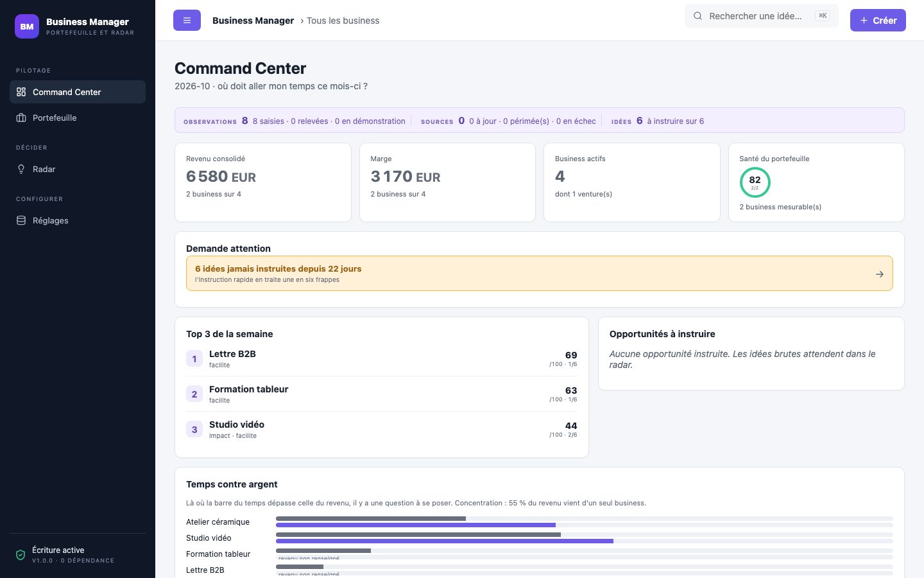Screen dimensions: 924x578
Task: Click the Rechercher une idée search field
Action: coord(762,16)
